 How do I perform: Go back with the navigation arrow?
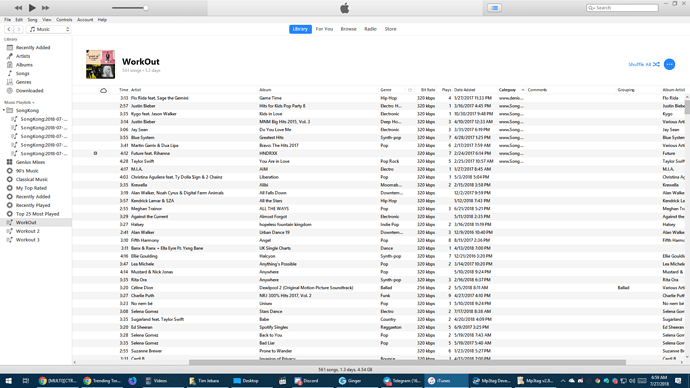pyautogui.click(x=9, y=29)
